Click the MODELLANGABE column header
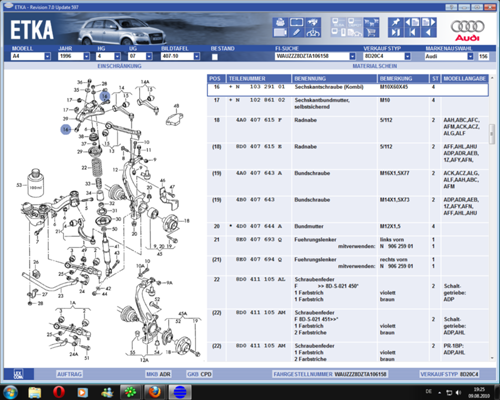The height and width of the screenshot is (400, 500). pyautogui.click(x=465, y=78)
